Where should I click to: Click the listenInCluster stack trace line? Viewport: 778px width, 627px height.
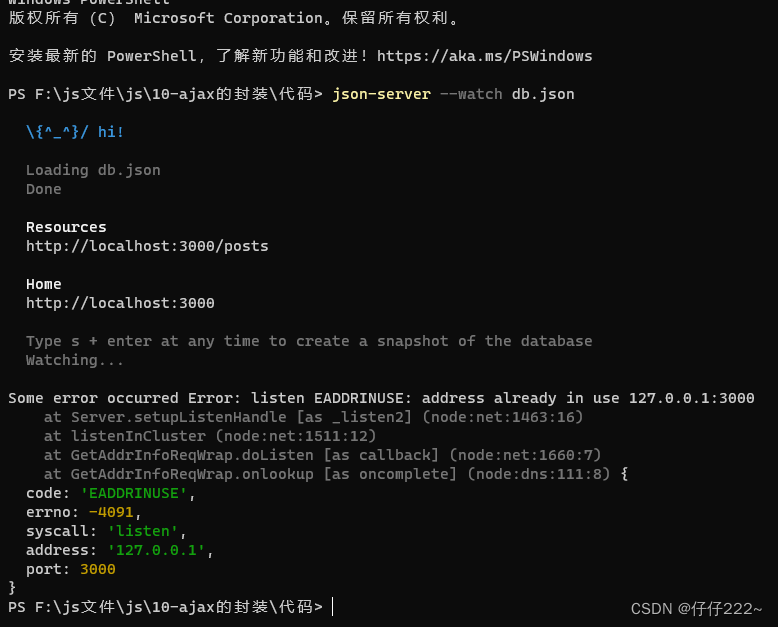[210, 436]
